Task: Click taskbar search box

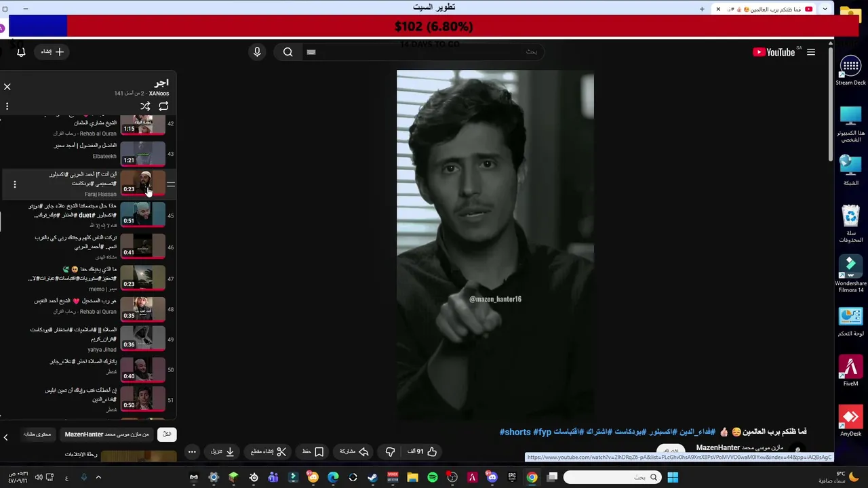Action: pos(612,477)
